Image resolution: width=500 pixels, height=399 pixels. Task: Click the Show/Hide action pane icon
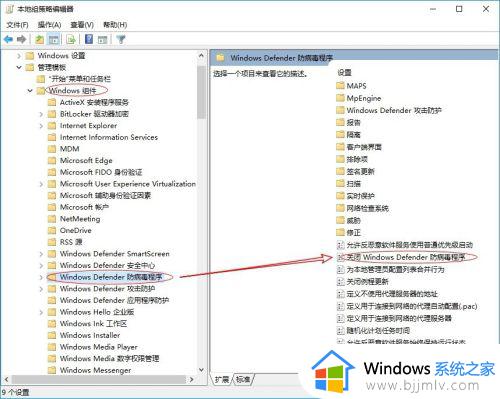coord(102,40)
